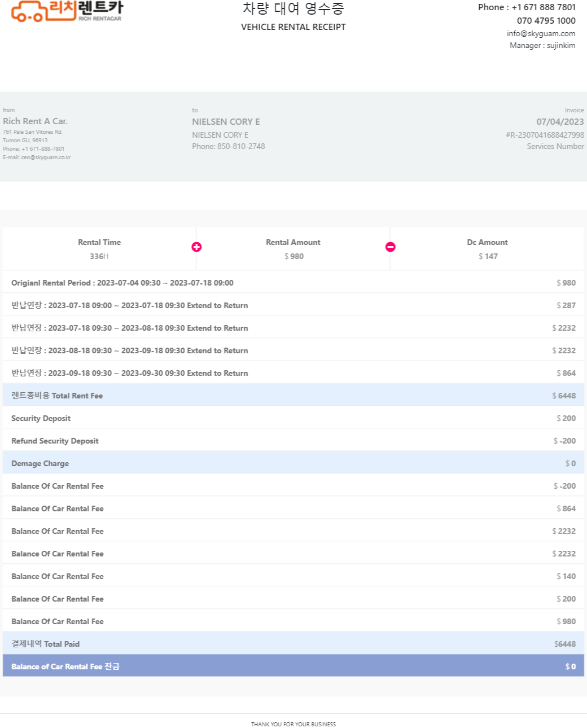Click Balance Of Car Rental Fee row with $ 140

293,576
